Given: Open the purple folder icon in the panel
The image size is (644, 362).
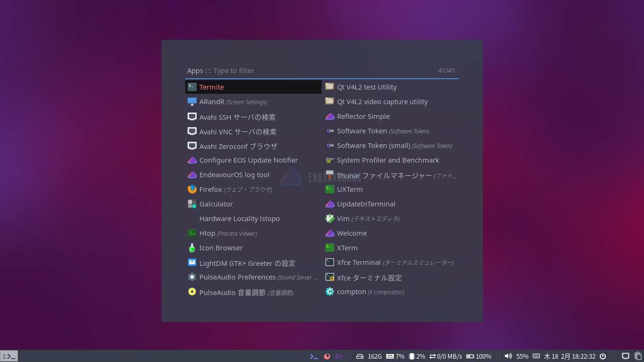Looking at the screenshot, I should coord(339,356).
